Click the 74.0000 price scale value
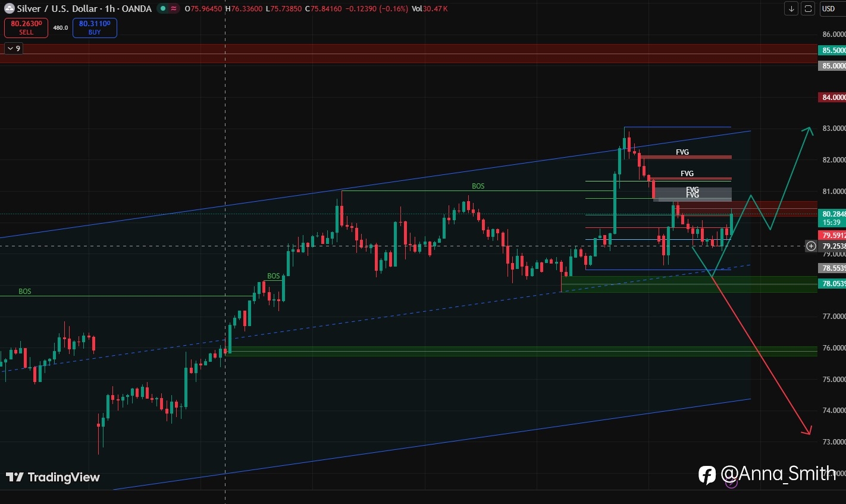 834,411
